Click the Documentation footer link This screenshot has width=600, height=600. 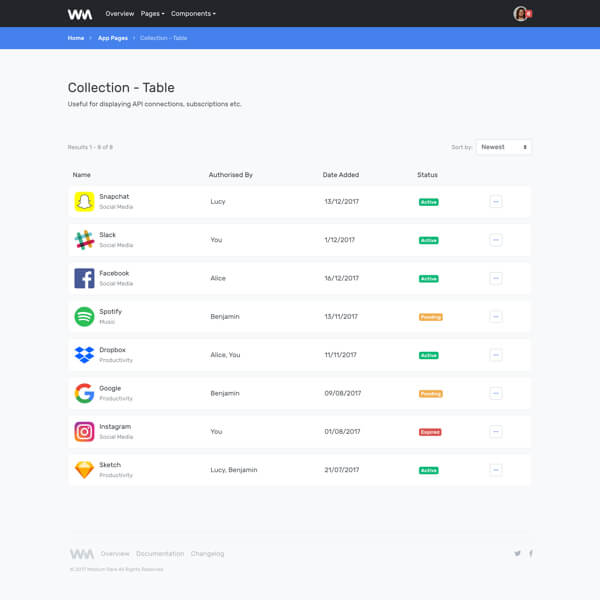160,553
